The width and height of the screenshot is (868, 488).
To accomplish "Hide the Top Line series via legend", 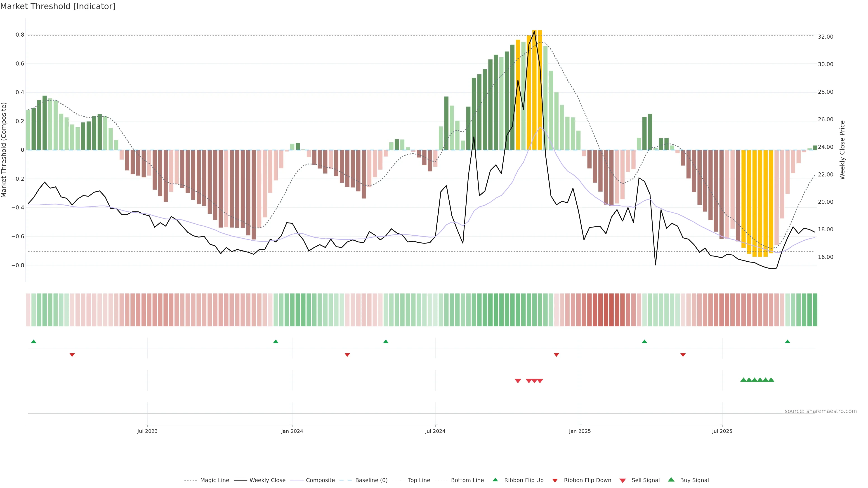I will (x=419, y=480).
